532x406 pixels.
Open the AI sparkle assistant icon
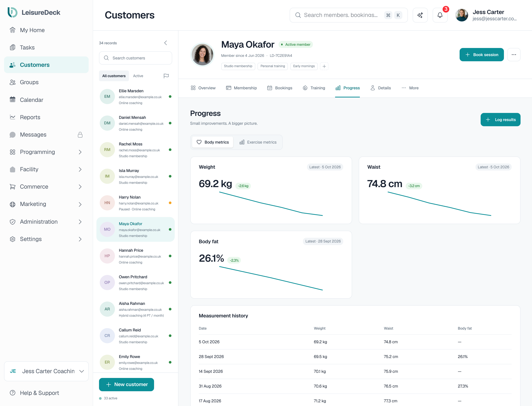(x=420, y=15)
